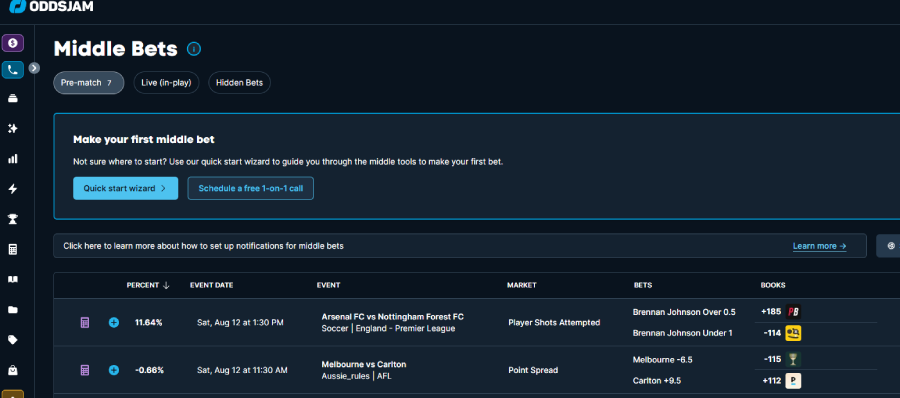Click Sat, Aug 12 at 11:30 AM date
Screen dimensions: 900x398
(x=242, y=370)
